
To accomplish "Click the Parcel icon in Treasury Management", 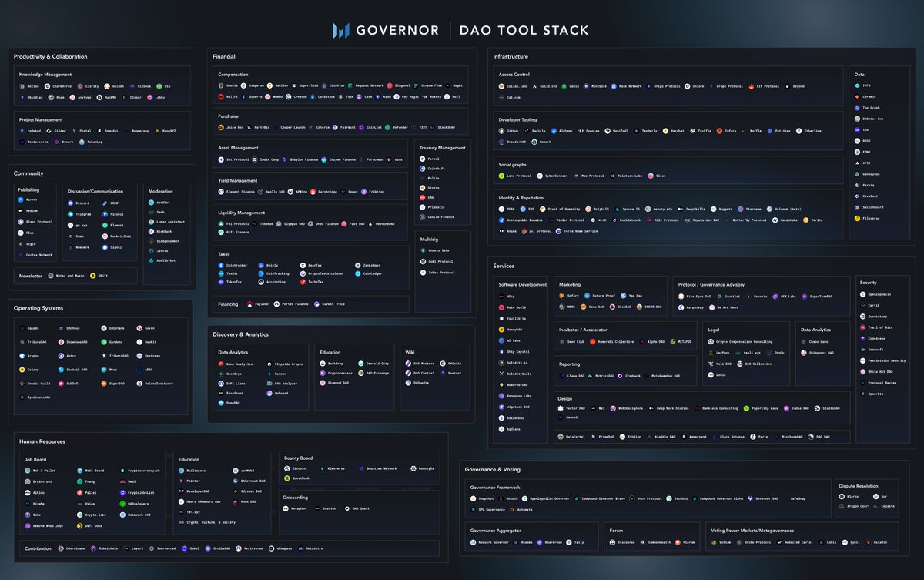I will pyautogui.click(x=423, y=159).
